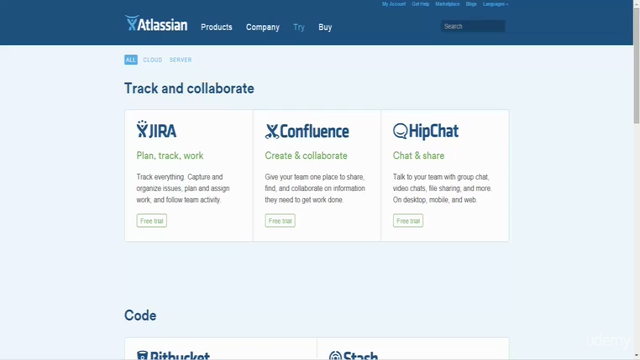The image size is (640, 360).
Task: Focus the Search field
Action: tap(473, 26)
